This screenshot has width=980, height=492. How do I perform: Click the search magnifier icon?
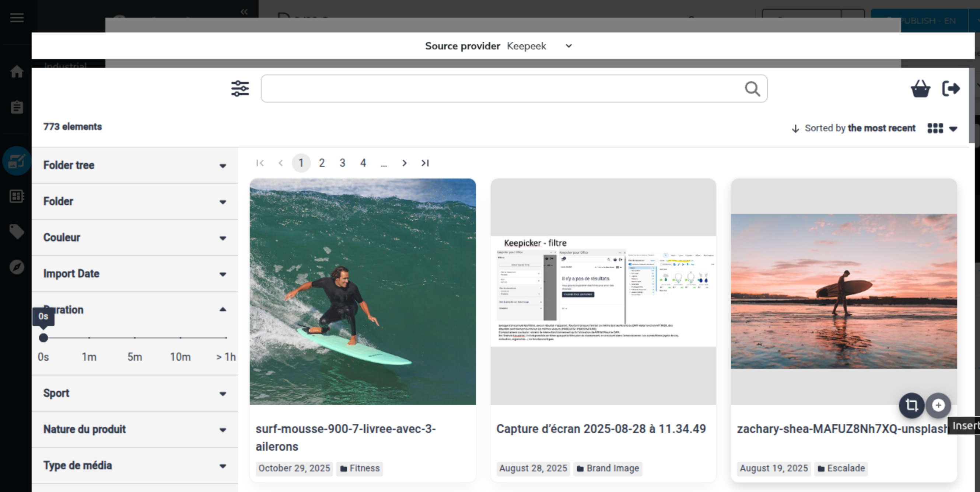pyautogui.click(x=752, y=89)
